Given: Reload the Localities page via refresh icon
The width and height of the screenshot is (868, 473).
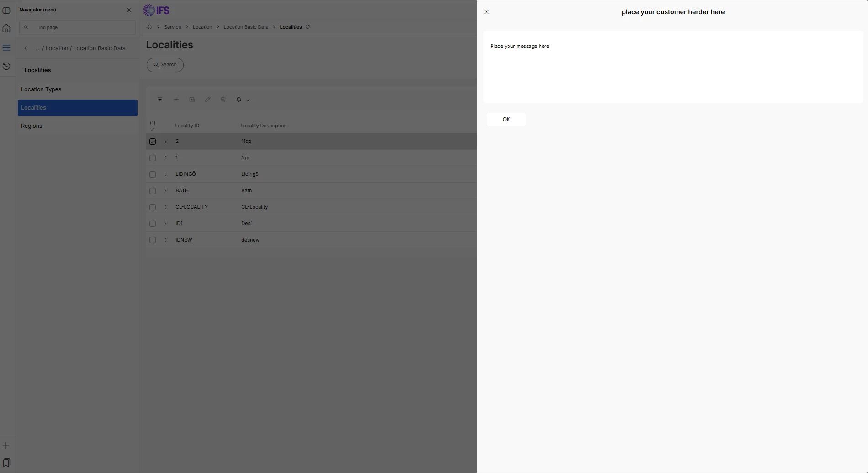Looking at the screenshot, I should click(x=308, y=27).
